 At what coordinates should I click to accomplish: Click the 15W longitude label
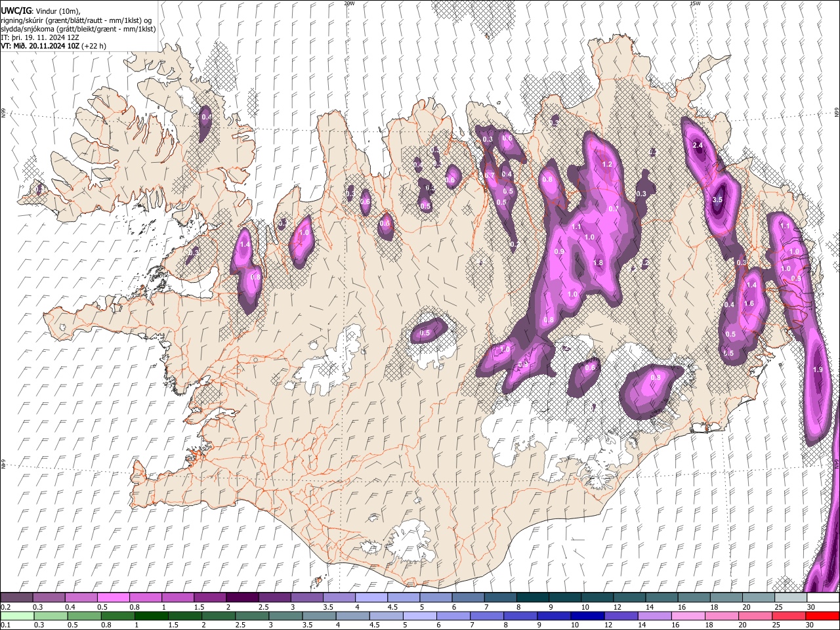(x=695, y=3)
